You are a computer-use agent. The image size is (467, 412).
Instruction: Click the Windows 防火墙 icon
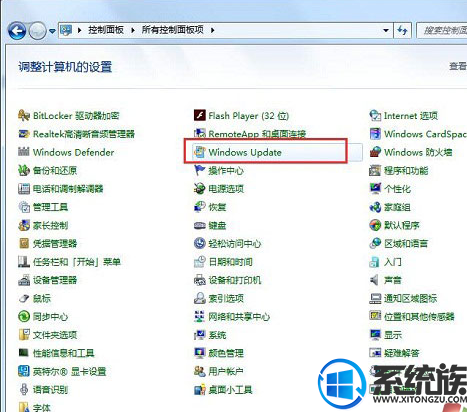[375, 152]
